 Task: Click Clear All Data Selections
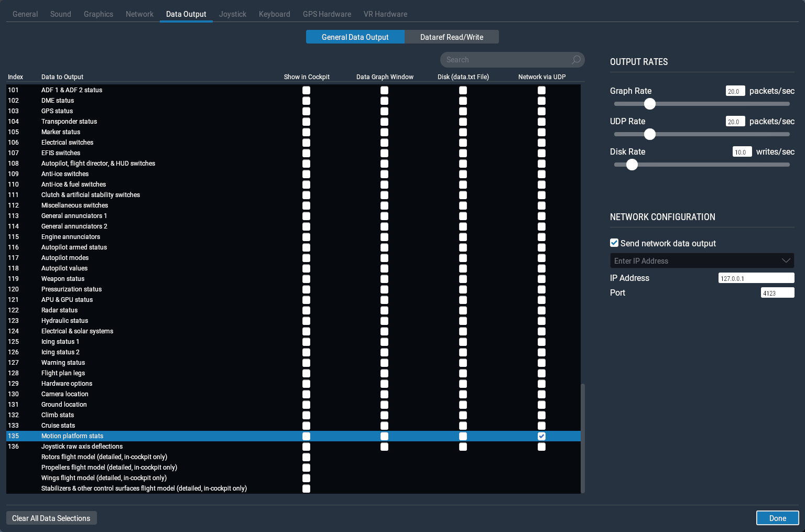tap(51, 518)
